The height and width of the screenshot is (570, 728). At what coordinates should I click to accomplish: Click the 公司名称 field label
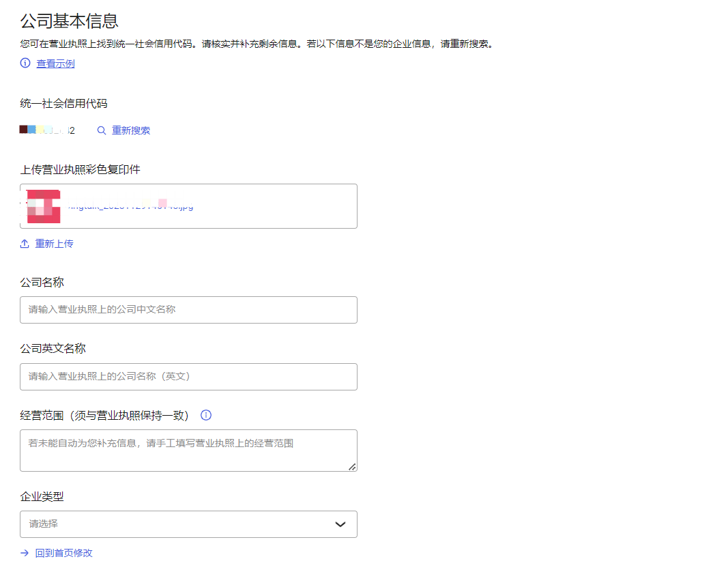pos(42,282)
